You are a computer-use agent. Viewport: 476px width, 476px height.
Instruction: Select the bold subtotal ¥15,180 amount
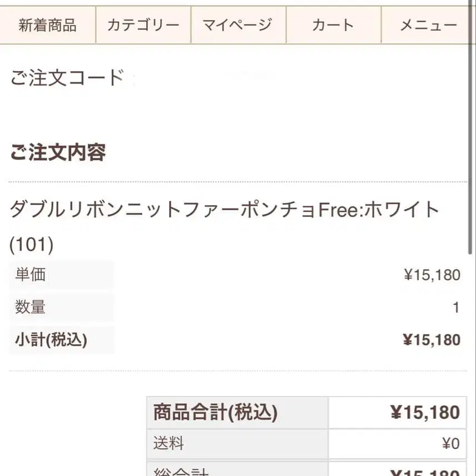[x=432, y=340]
